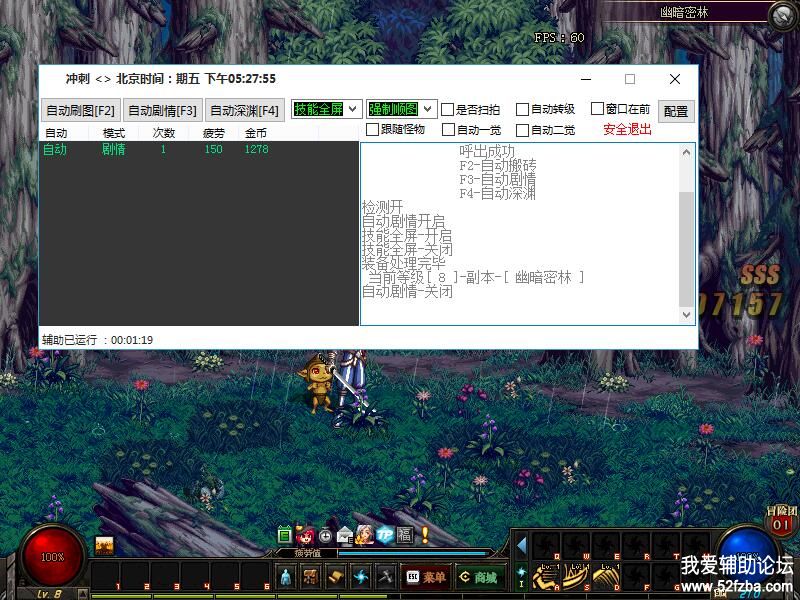Click the log line 自动剧情开启
This screenshot has width=800, height=600.
point(404,221)
